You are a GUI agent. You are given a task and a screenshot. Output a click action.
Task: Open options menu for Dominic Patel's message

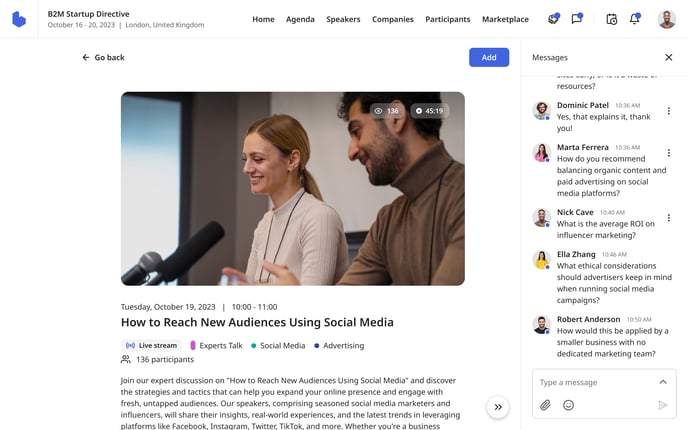click(x=668, y=111)
